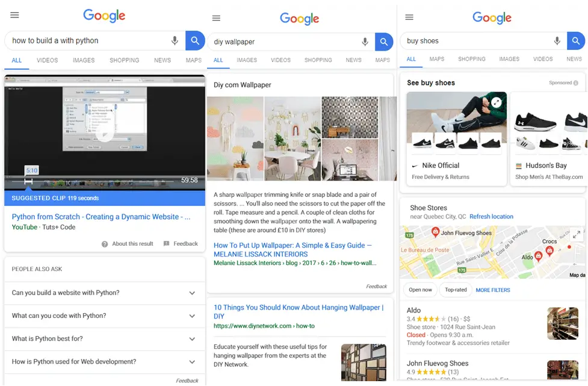Screen dimensions: 588x386
Task: Switch to VIDEOS tab in Python search
Action: click(48, 60)
